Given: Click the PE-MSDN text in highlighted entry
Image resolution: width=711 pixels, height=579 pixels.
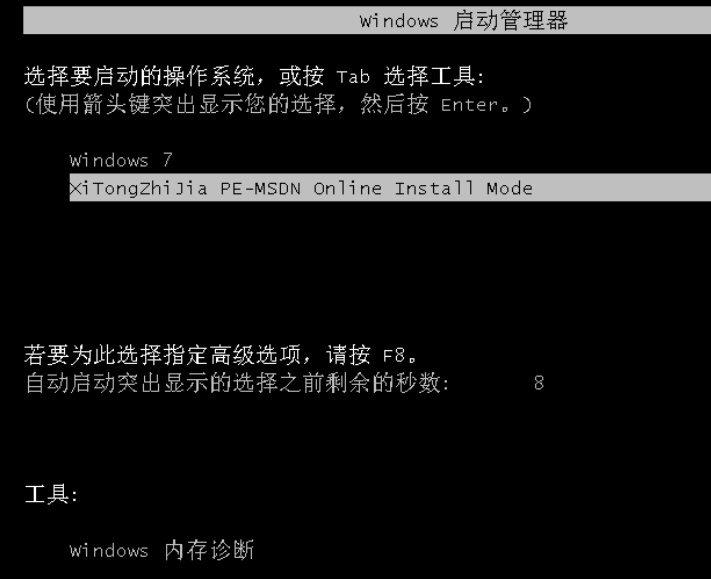Looking at the screenshot, I should pyautogui.click(x=260, y=188).
